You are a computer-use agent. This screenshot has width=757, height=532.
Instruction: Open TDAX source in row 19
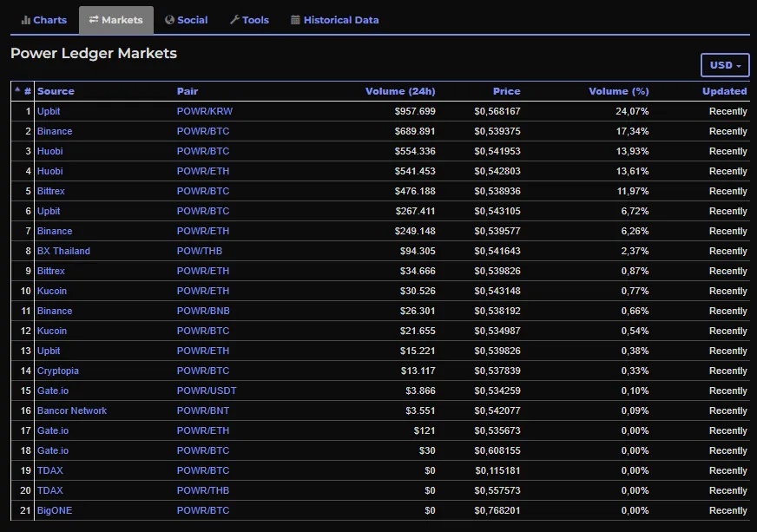49,470
